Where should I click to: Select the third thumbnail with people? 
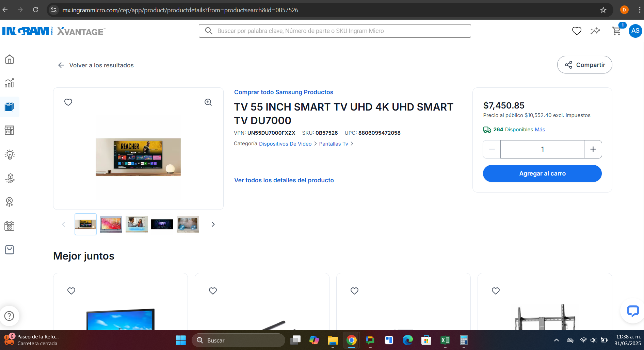point(136,224)
